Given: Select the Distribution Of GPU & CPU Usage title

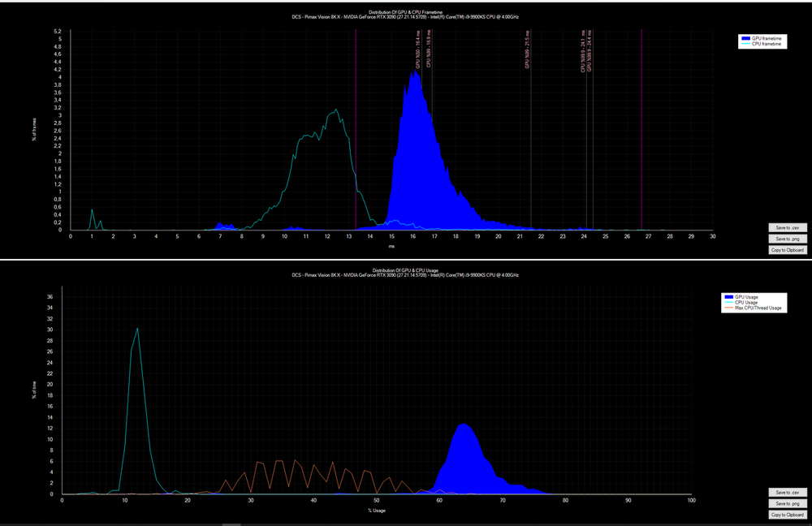Looking at the screenshot, I should (x=405, y=270).
